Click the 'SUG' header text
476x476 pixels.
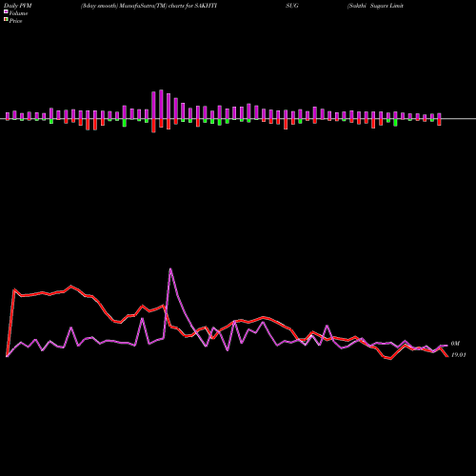point(292,6)
